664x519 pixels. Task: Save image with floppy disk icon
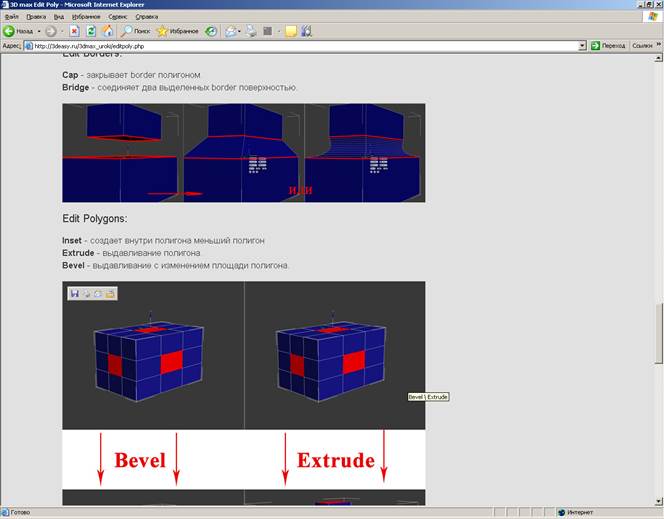(x=75, y=293)
